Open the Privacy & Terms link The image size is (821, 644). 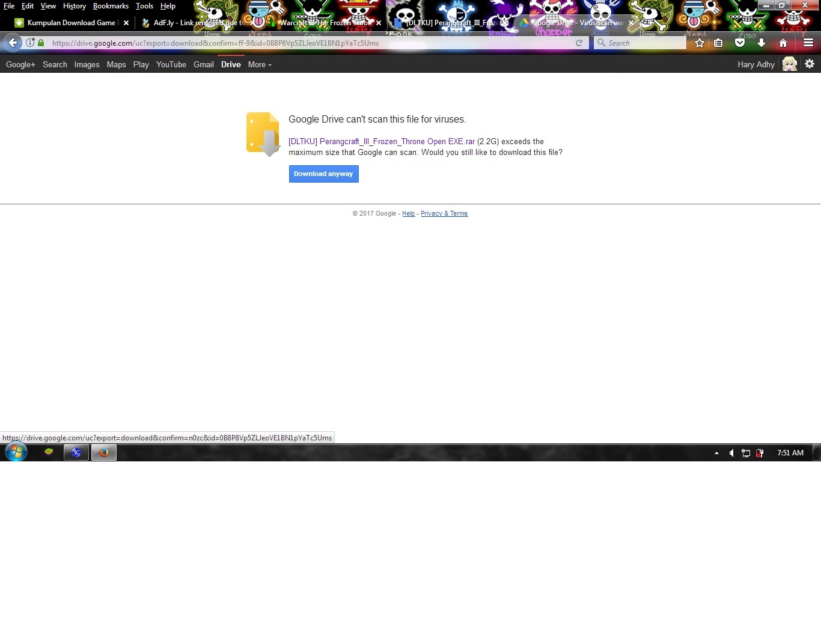pos(444,213)
